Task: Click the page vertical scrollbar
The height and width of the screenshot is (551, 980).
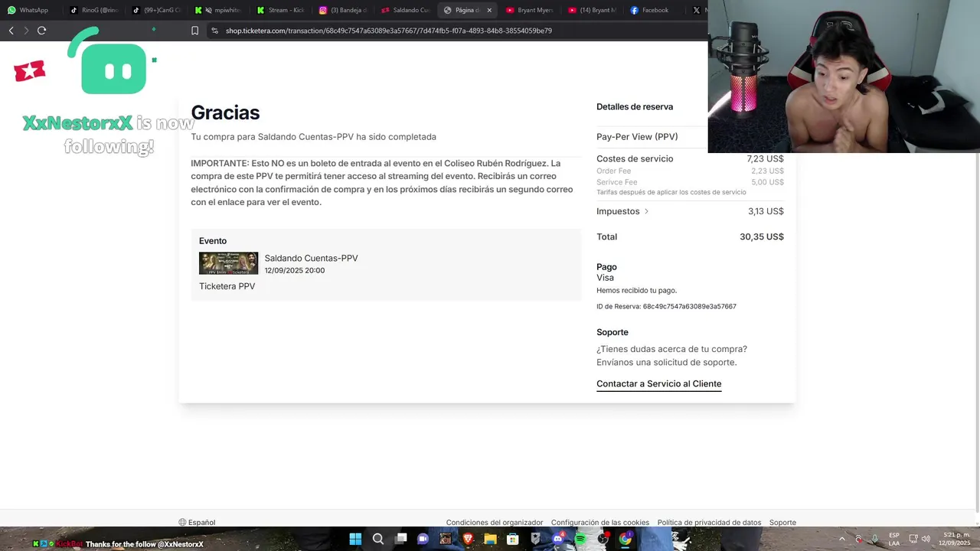Action: click(x=976, y=333)
